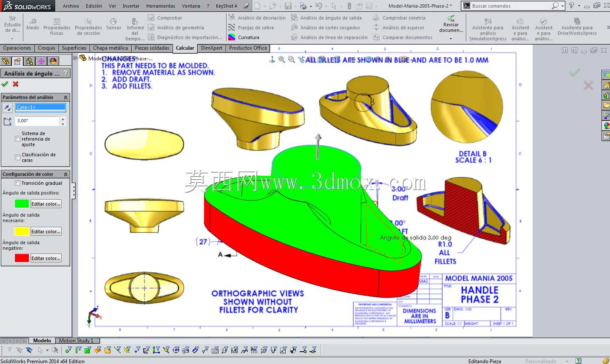Viewport: 610px width, 364px height.
Task: Launch Asistente para DriveWorksXpress
Action: 577,27
